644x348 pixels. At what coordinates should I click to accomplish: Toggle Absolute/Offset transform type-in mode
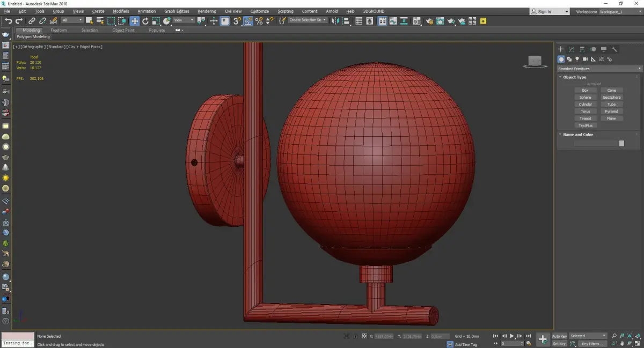[x=365, y=336]
